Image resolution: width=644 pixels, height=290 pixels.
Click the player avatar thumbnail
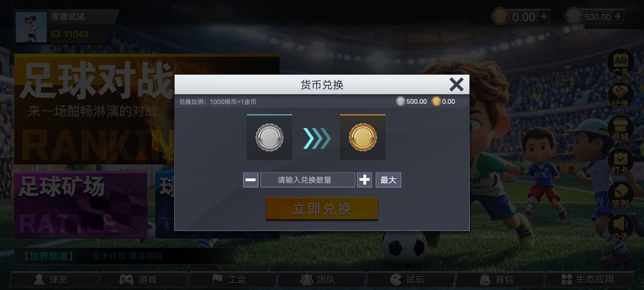31,27
